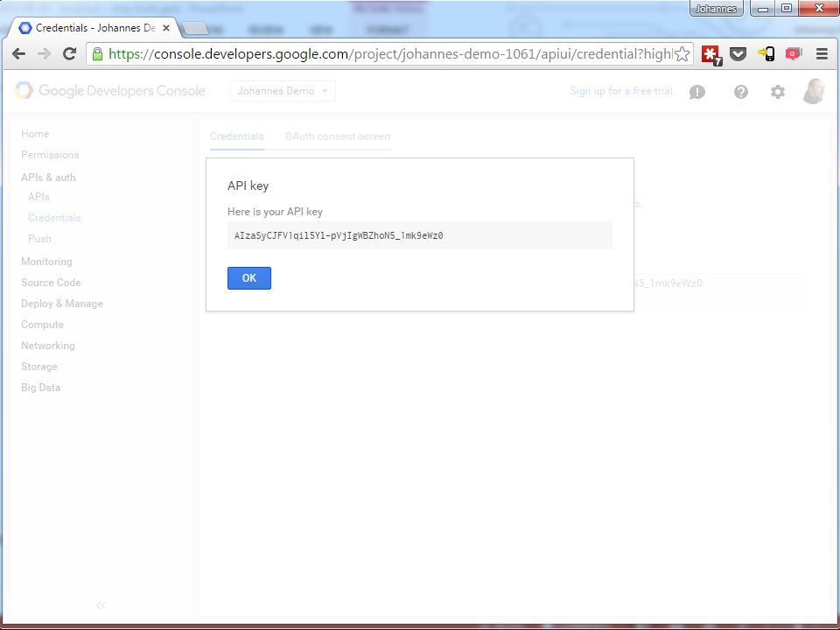Click OK to dismiss API key dialog

click(x=249, y=278)
